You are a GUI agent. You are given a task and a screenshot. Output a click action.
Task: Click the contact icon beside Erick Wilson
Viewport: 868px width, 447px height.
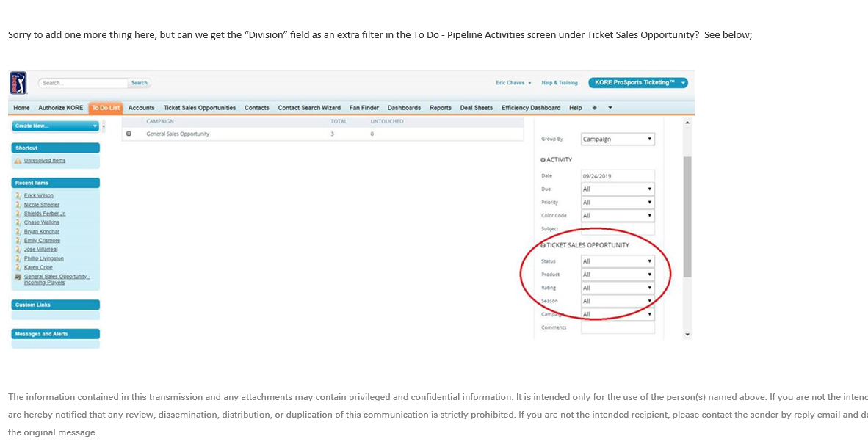18,196
